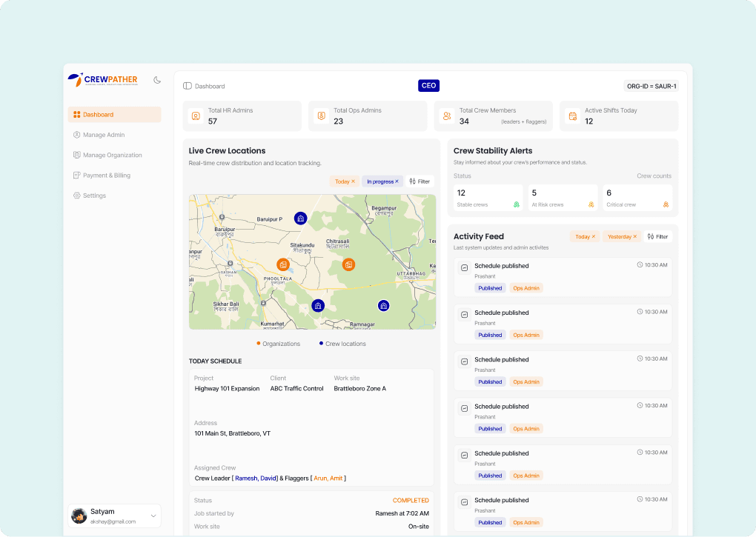Image resolution: width=756 pixels, height=537 pixels.
Task: Click the Active Shifts Today calendar icon
Action: [x=572, y=116]
